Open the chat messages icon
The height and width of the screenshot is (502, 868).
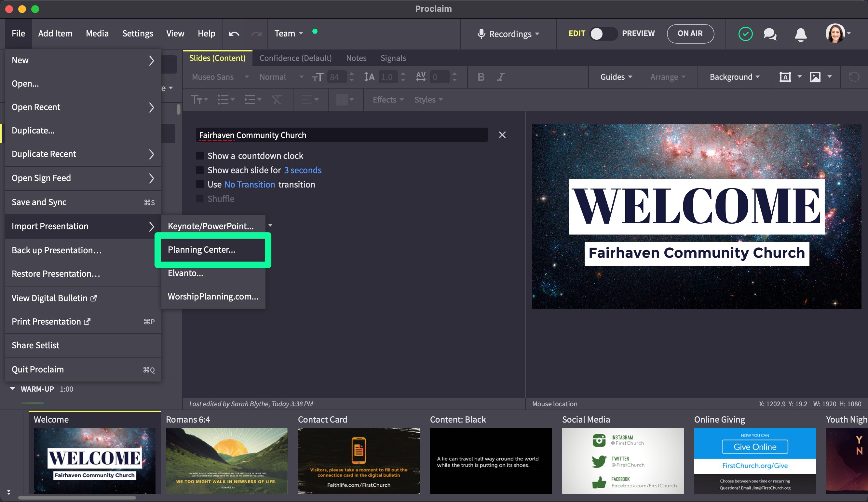point(770,34)
